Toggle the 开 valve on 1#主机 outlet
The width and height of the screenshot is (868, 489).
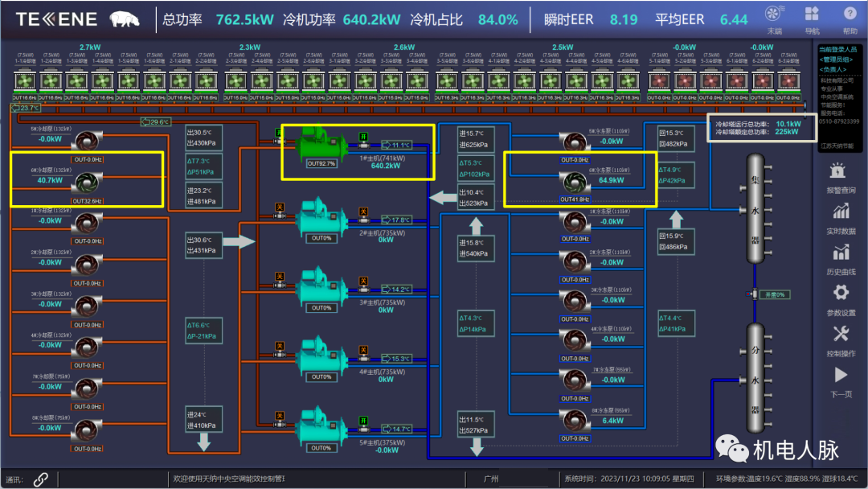point(363,136)
